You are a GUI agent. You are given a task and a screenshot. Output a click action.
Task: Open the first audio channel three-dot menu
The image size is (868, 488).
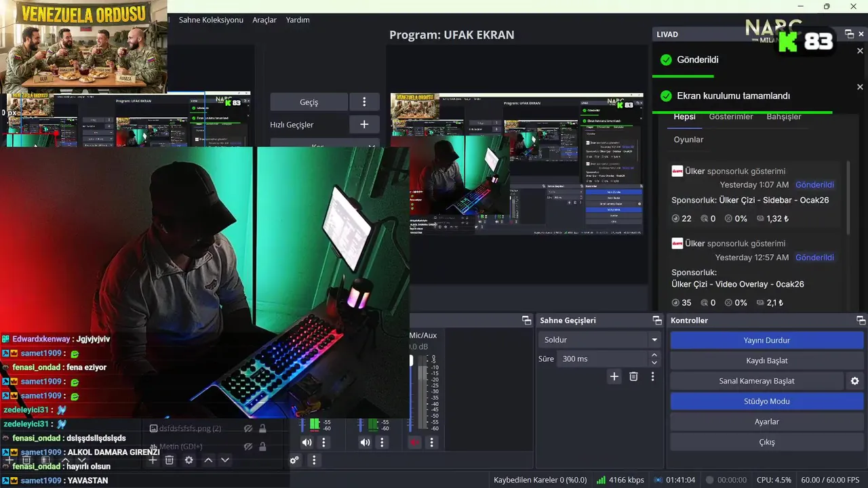(323, 443)
